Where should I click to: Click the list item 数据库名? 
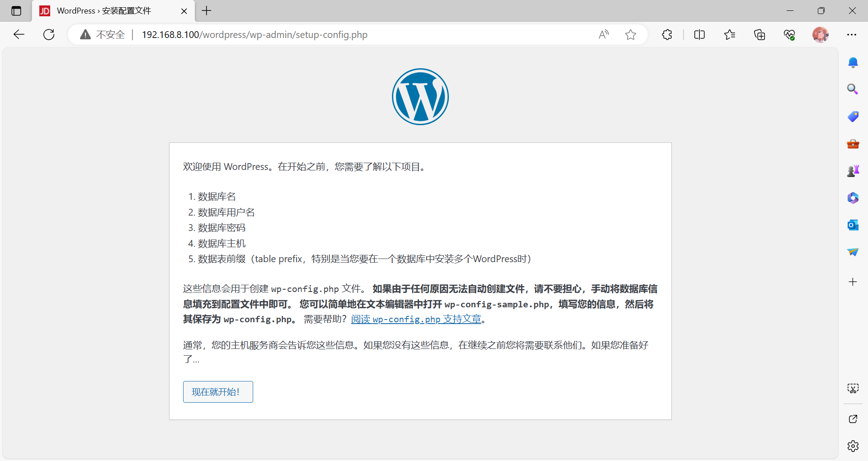217,197
